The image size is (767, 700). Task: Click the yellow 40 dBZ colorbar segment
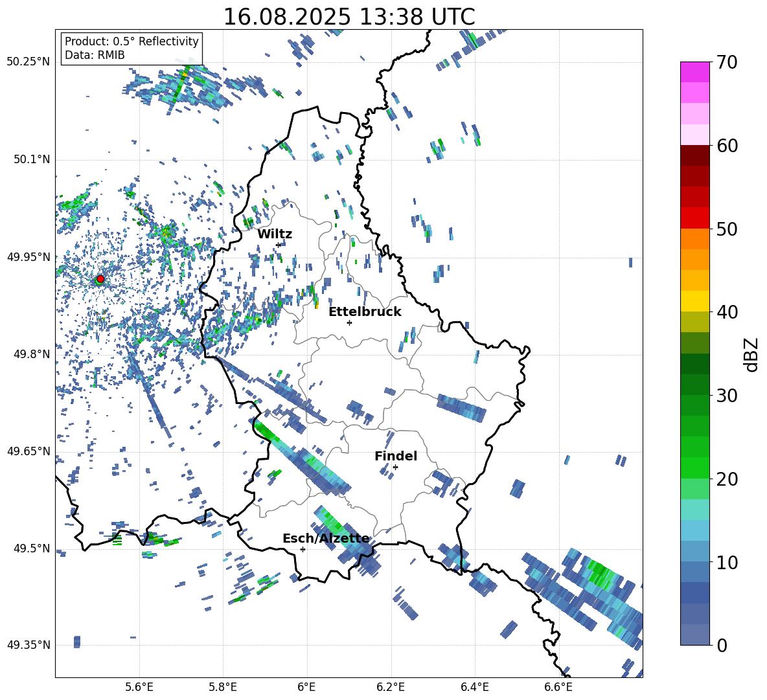click(x=694, y=301)
